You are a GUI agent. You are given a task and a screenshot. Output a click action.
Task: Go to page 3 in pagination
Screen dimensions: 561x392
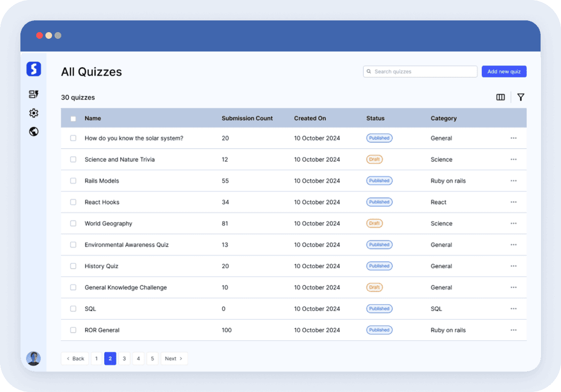(x=124, y=359)
